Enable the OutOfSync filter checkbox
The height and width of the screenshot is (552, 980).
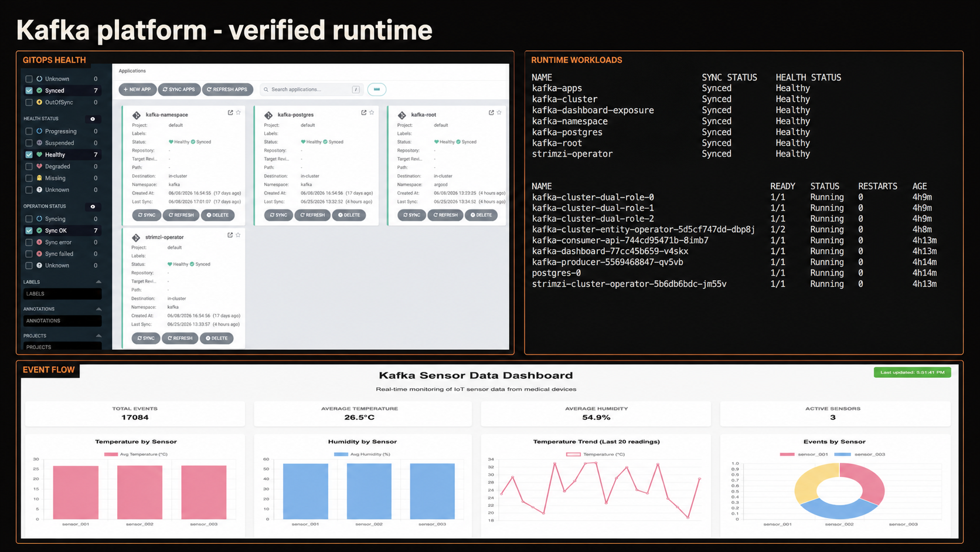click(29, 102)
